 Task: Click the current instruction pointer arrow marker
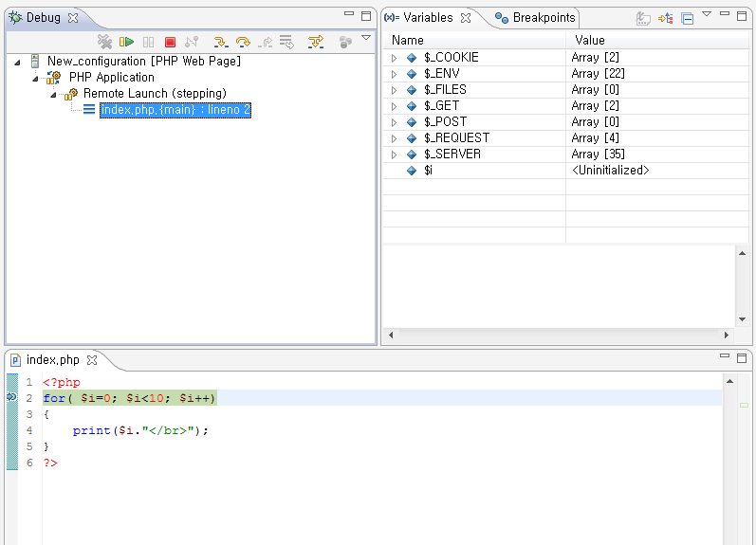click(11, 397)
